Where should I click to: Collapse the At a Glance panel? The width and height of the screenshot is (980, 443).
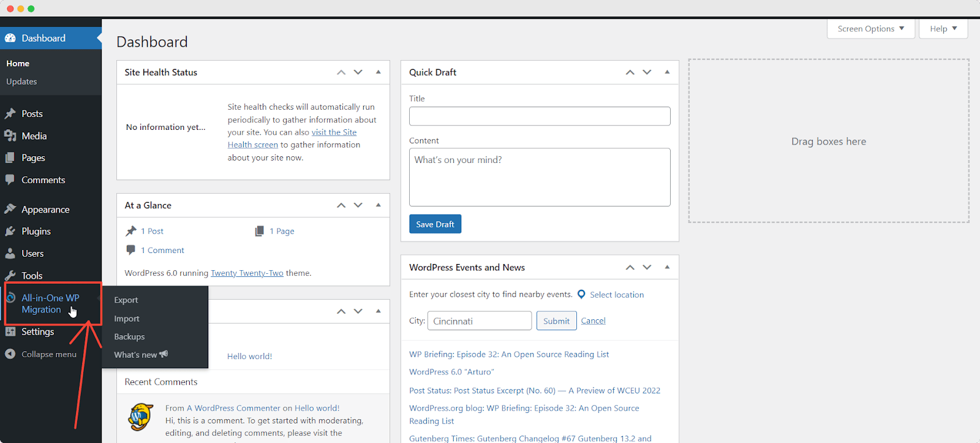click(x=379, y=205)
